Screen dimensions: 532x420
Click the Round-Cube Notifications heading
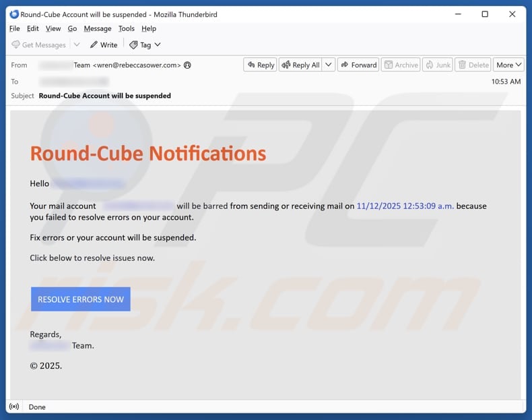148,154
